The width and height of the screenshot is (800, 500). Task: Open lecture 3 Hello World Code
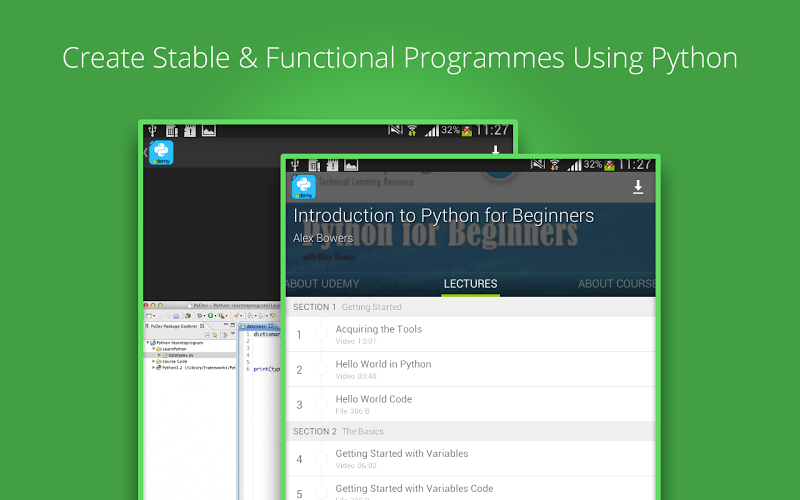(x=470, y=404)
